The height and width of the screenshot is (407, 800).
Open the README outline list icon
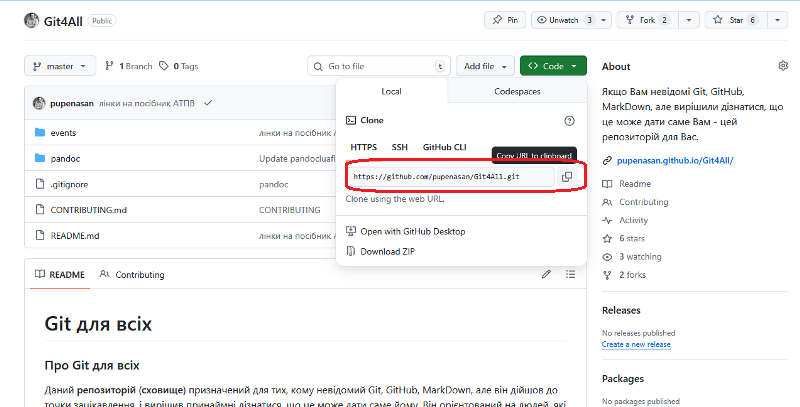click(x=574, y=274)
